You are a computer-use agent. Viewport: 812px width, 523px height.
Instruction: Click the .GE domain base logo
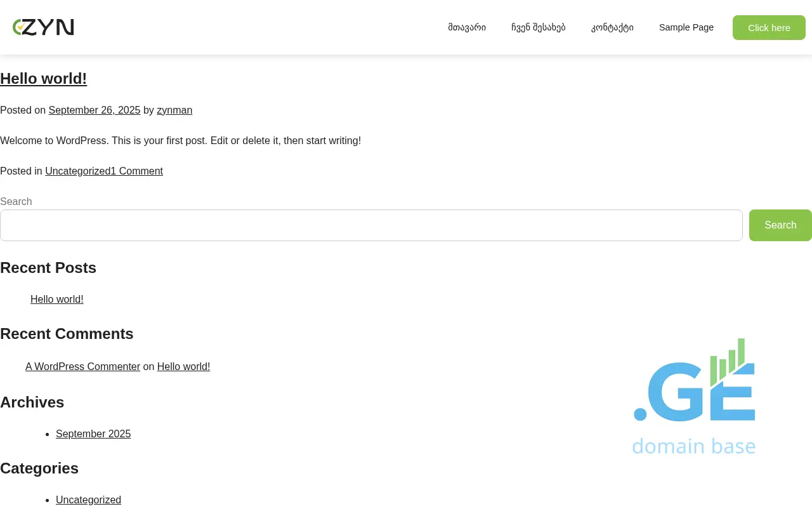tap(694, 396)
